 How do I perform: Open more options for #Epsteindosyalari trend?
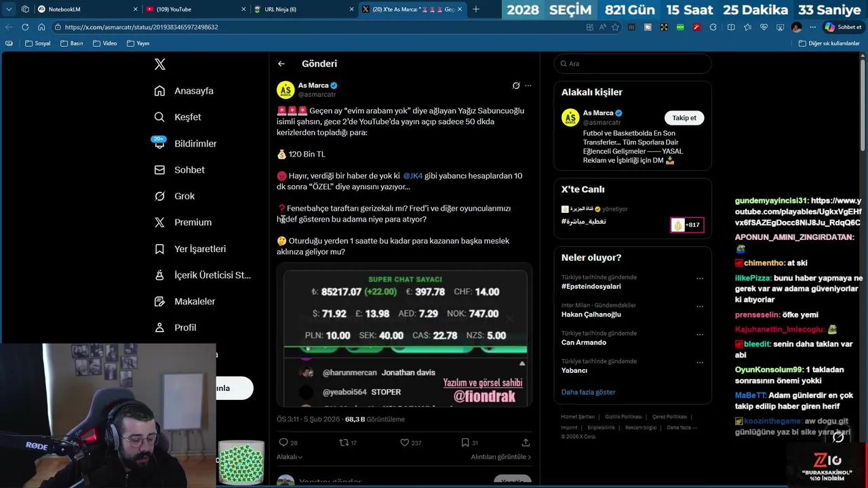700,279
